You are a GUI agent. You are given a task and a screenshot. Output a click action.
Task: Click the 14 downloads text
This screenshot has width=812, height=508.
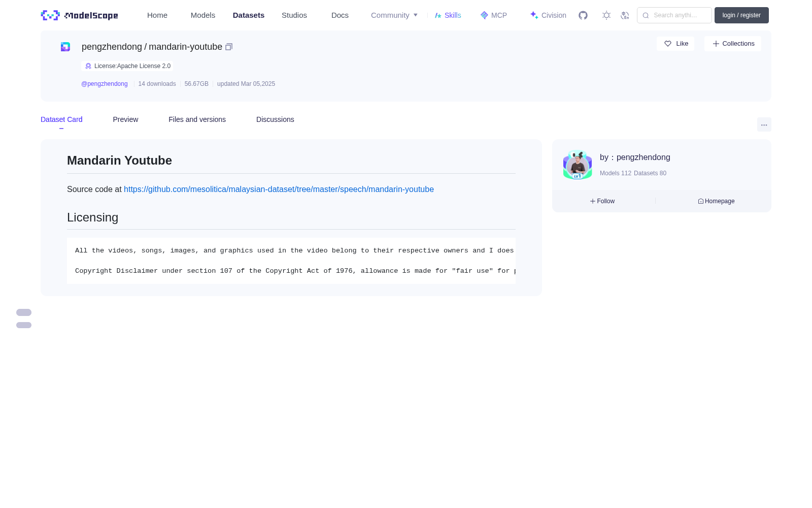(157, 84)
